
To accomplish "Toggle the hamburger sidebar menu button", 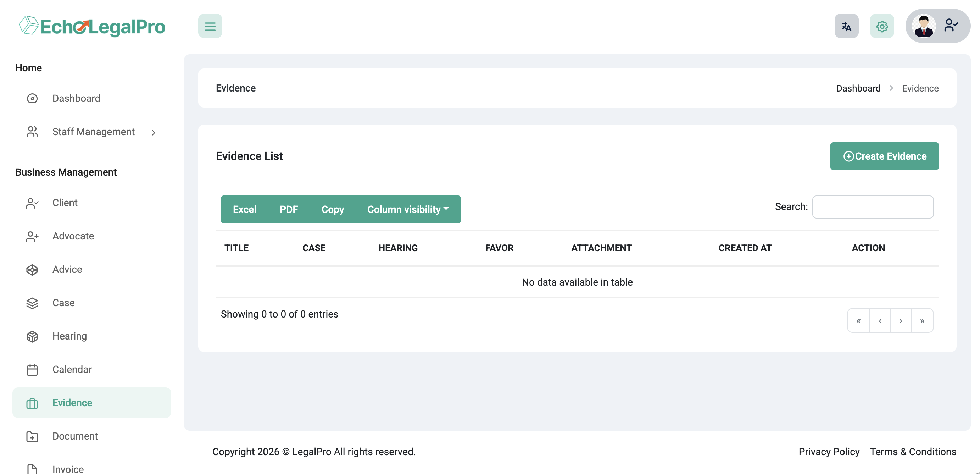I will 210,26.
